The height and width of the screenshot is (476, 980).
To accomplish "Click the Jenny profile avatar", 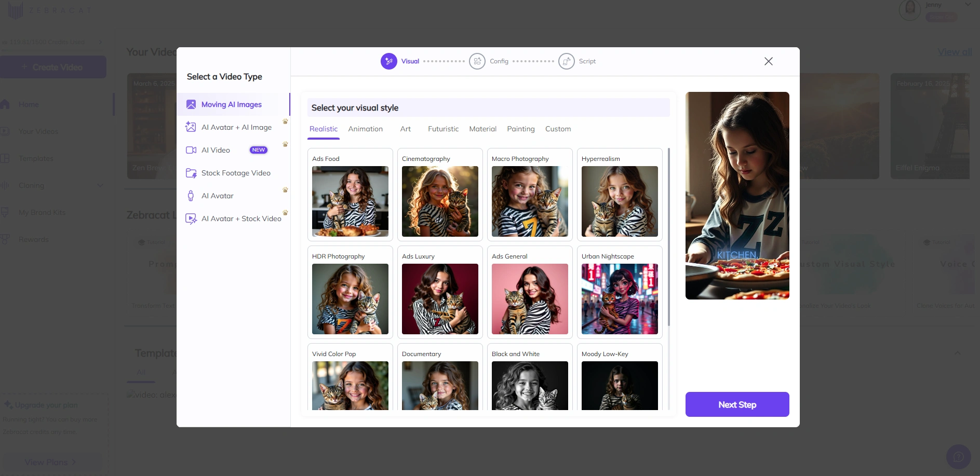I will 910,10.
